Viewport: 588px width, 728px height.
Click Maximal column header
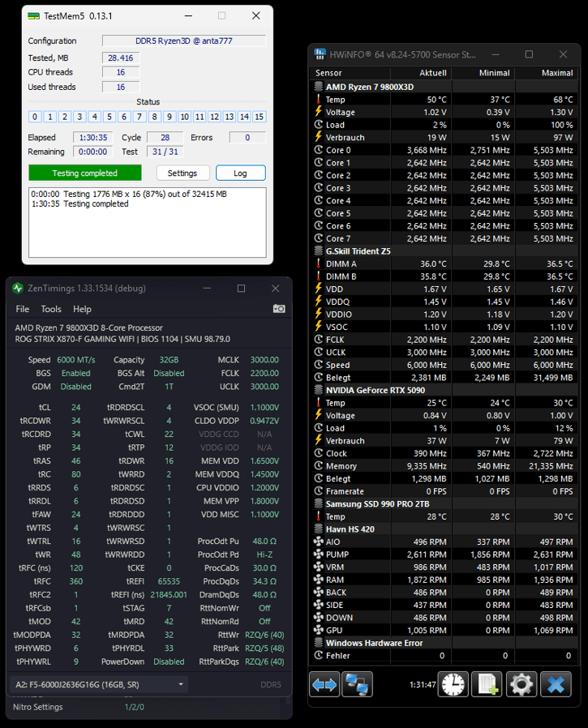[547, 73]
